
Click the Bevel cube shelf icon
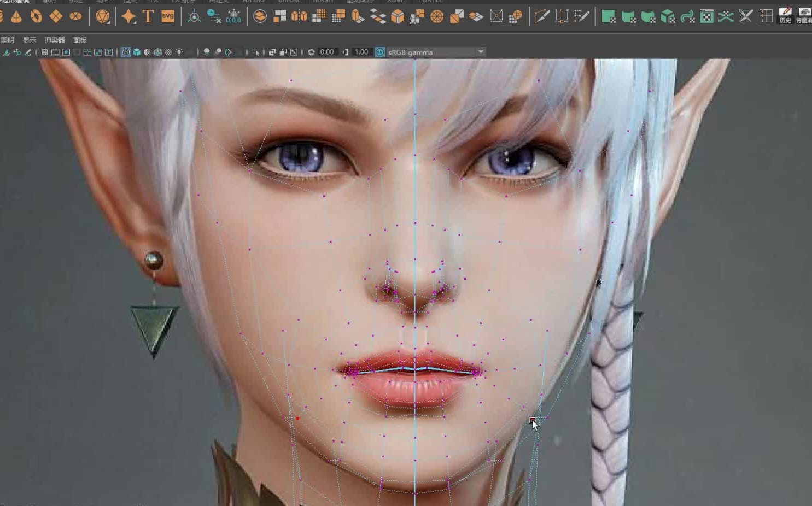point(398,16)
